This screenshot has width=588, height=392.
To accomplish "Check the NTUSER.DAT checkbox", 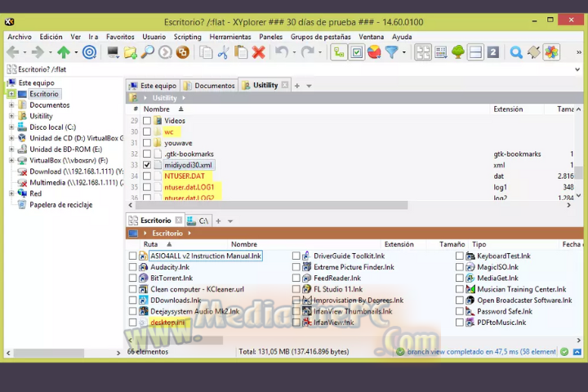I will [x=147, y=176].
